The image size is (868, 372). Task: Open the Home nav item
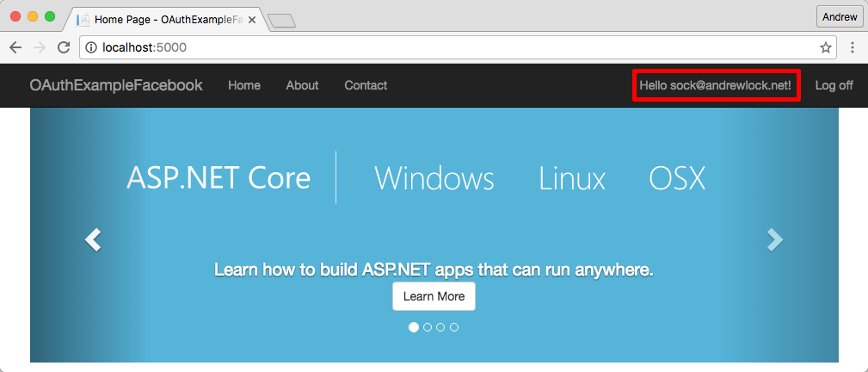click(x=244, y=85)
